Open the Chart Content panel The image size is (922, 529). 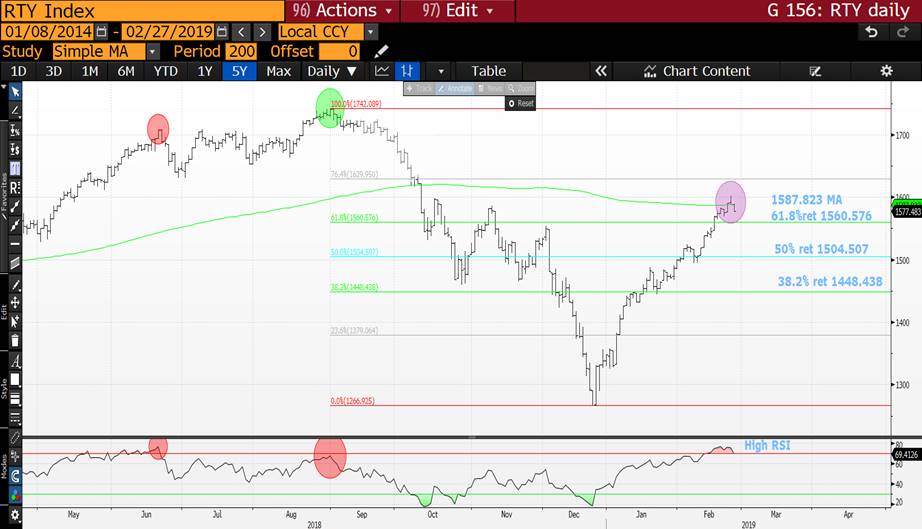698,71
